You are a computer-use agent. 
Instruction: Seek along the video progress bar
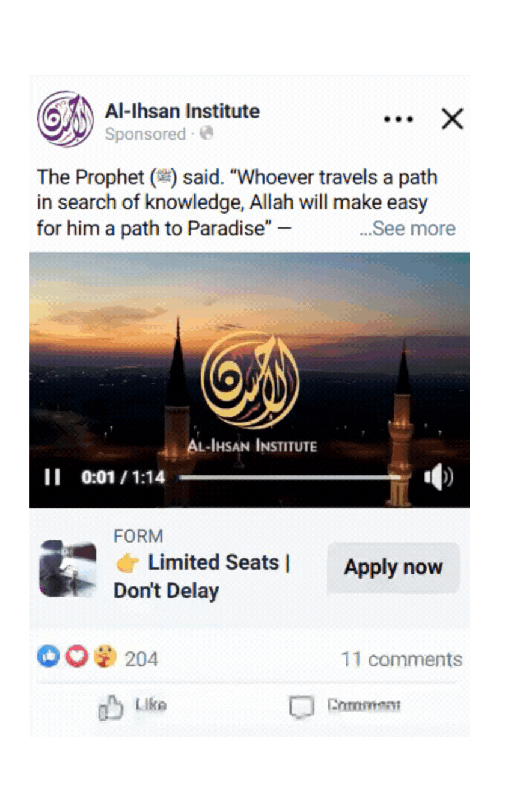[x=290, y=478]
